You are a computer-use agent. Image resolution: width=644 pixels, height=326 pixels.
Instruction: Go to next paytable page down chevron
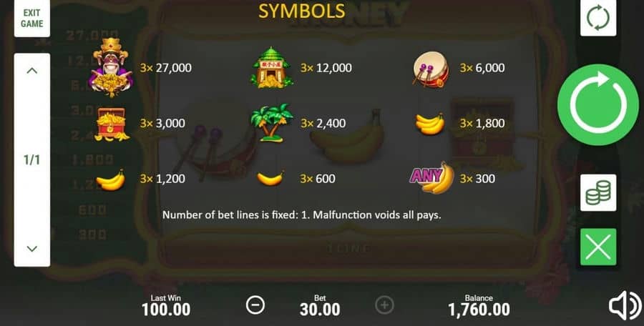pos(32,248)
